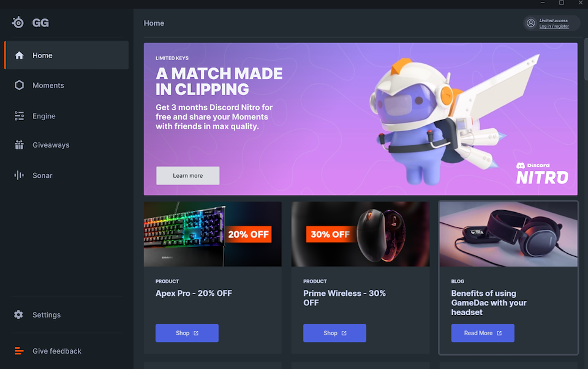Click the user account avatar icon
The width and height of the screenshot is (588, 369).
click(x=530, y=23)
